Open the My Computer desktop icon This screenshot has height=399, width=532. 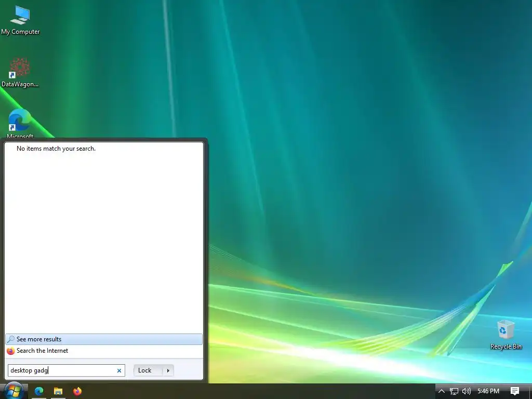[20, 20]
